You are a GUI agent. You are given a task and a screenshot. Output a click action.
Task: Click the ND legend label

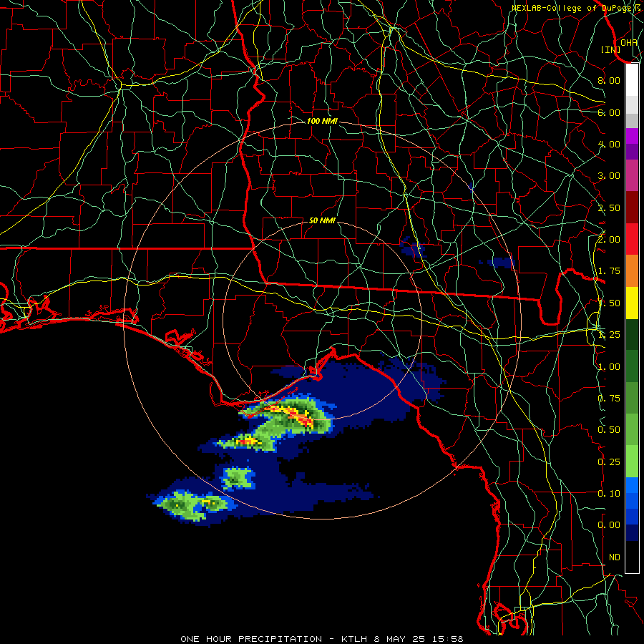(615, 557)
